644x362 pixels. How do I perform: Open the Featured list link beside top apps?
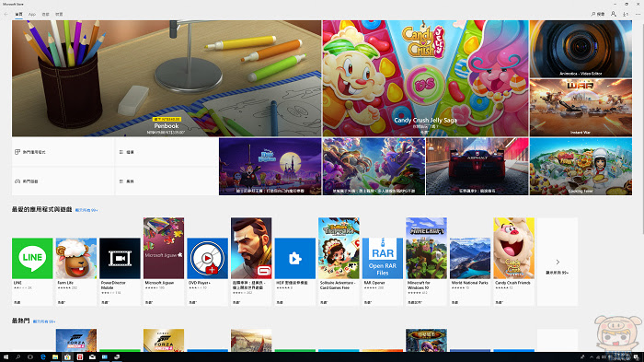tap(167, 152)
